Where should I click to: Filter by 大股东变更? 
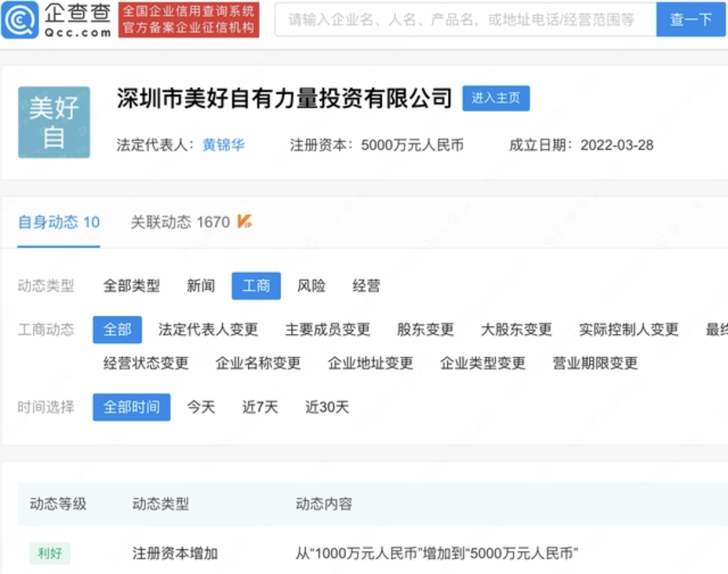[x=516, y=329]
